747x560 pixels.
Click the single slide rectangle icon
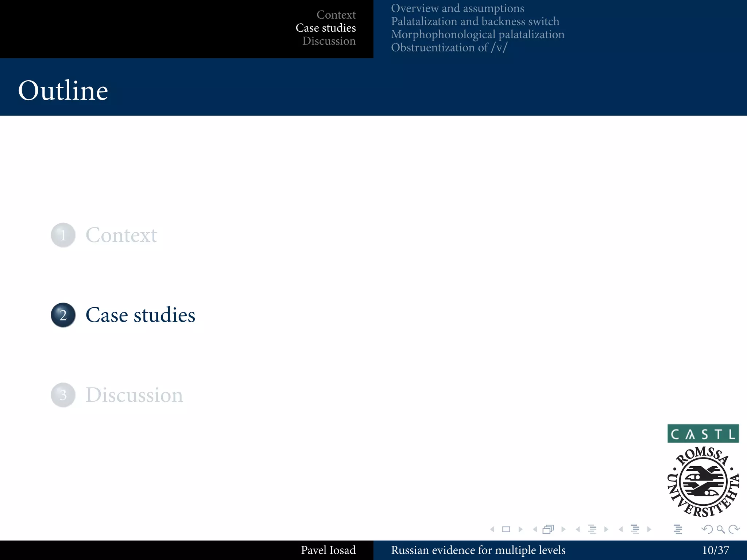point(506,529)
